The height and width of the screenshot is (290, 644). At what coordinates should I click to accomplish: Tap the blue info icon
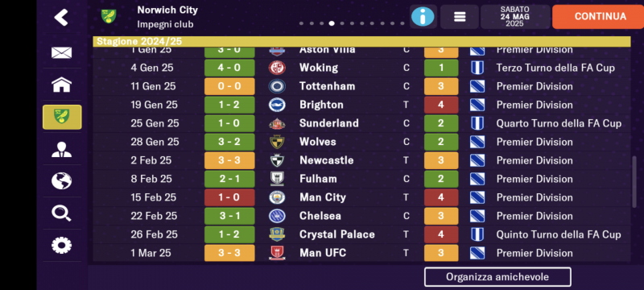[423, 17]
